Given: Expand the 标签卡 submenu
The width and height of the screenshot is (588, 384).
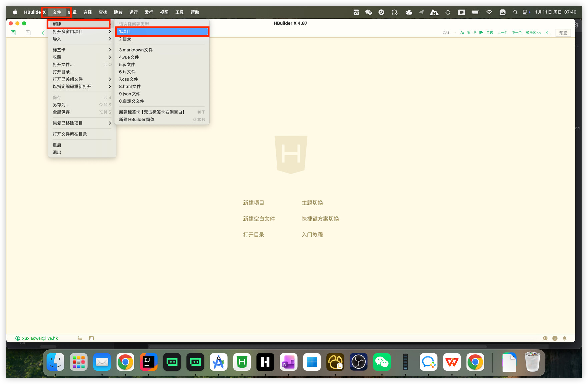Looking at the screenshot, I should (x=81, y=50).
